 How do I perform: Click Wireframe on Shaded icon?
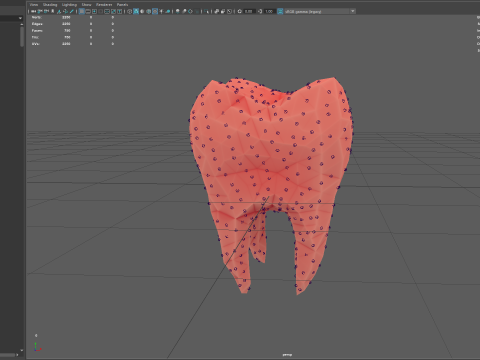(148, 11)
